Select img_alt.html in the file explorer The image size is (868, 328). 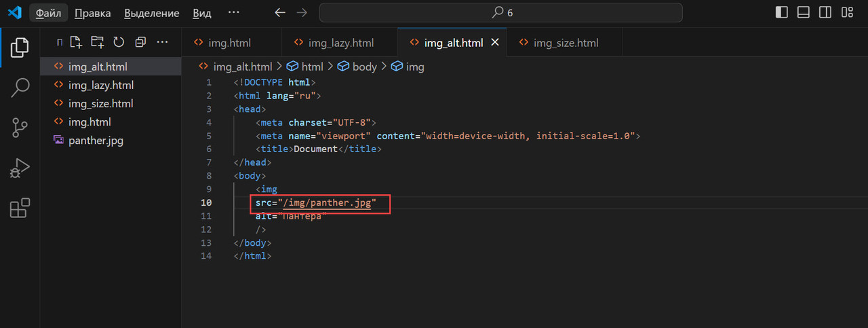tap(111, 67)
